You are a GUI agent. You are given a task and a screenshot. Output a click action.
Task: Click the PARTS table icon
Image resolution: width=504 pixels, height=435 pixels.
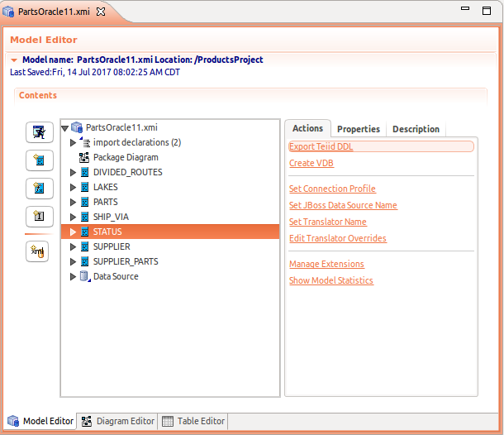click(x=84, y=202)
